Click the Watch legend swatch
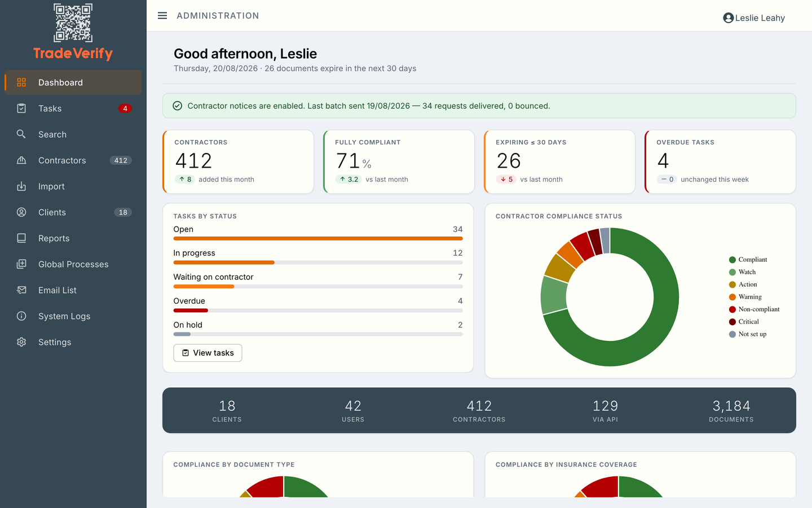Image resolution: width=812 pixels, height=508 pixels. 732,272
